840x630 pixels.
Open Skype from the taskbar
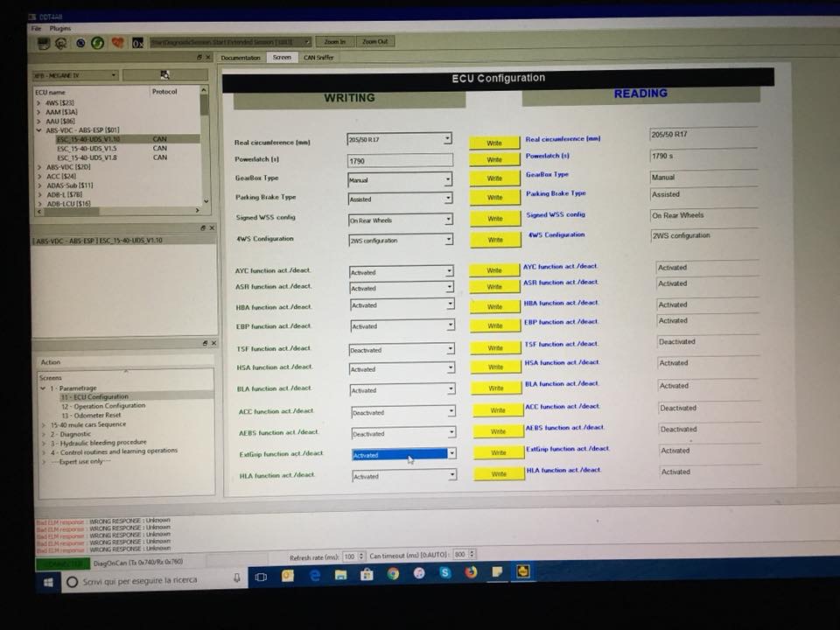coord(445,572)
